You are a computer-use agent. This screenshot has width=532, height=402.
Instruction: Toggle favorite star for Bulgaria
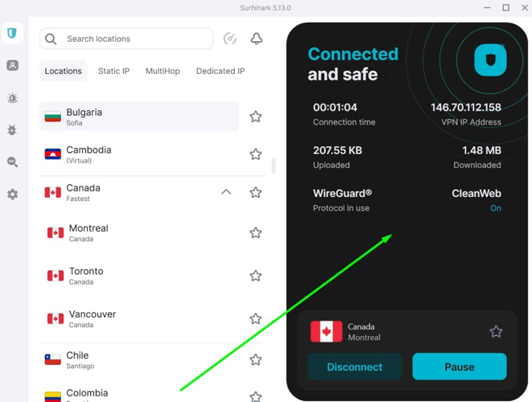(x=255, y=117)
